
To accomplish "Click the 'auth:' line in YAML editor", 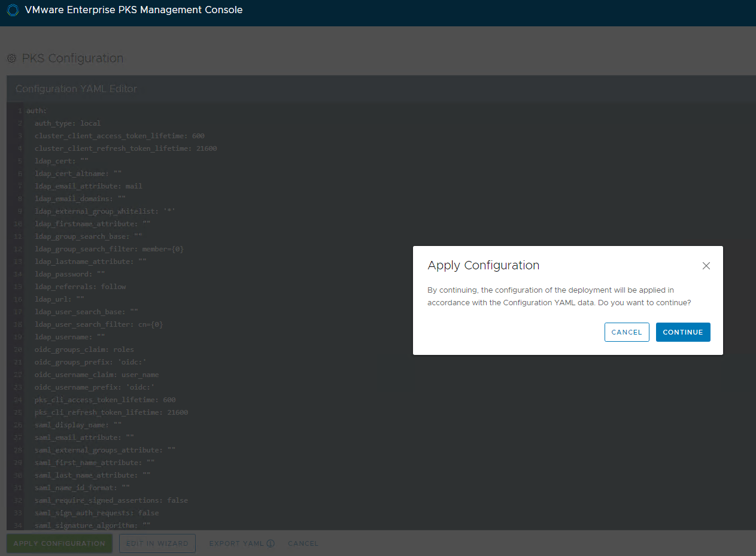I will [37, 111].
